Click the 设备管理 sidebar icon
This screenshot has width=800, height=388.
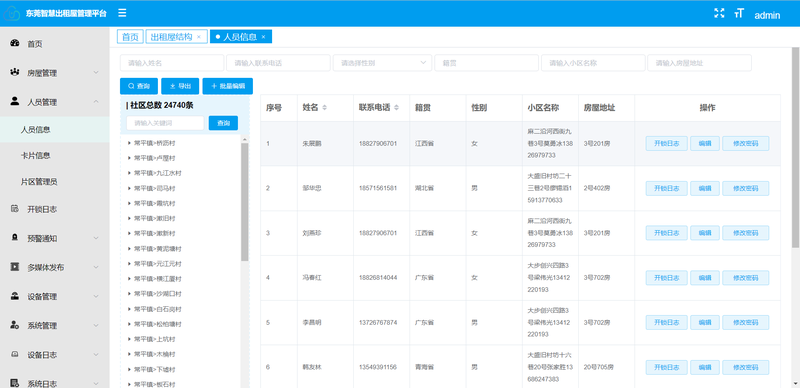(x=15, y=296)
